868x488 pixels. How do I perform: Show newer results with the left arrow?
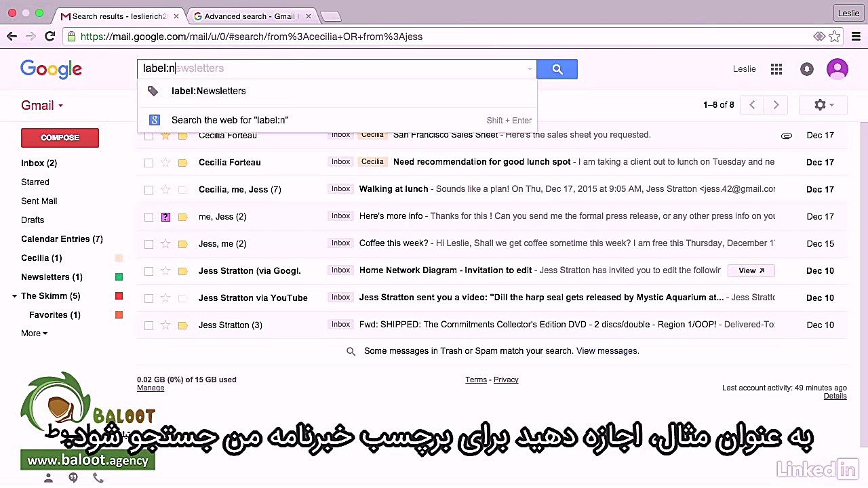point(752,105)
